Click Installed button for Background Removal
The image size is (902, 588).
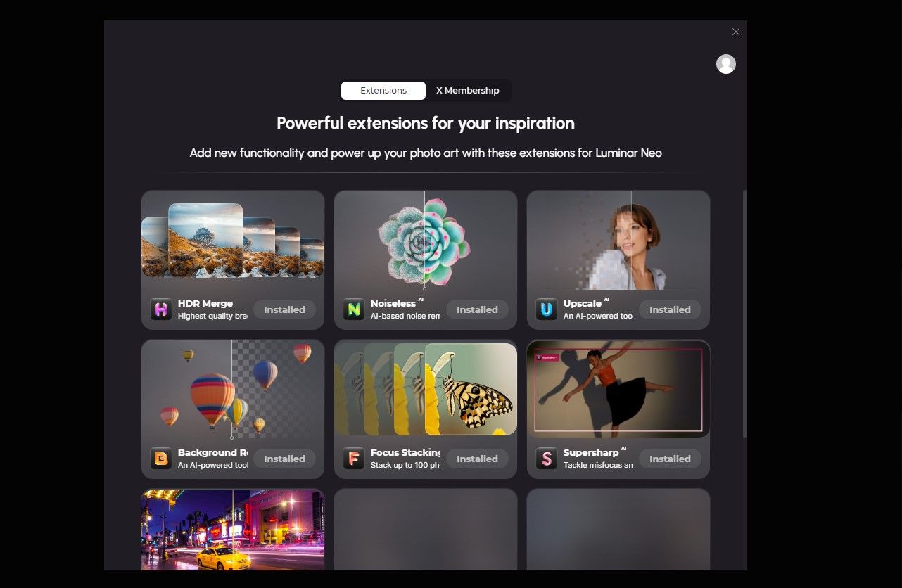[x=284, y=459]
